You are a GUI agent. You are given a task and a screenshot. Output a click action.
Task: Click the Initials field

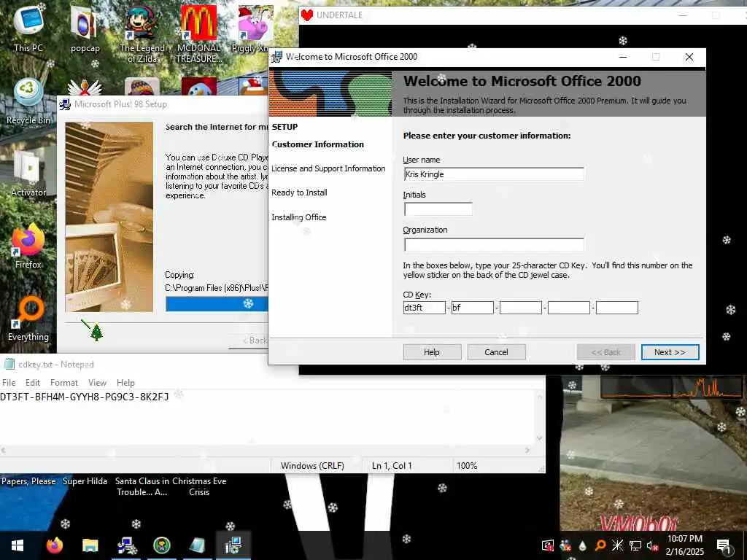pos(438,209)
